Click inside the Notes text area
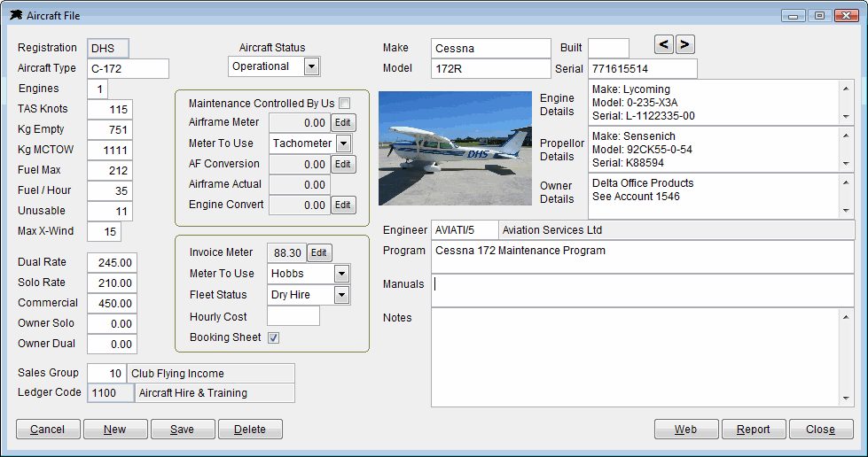Screen dimensions: 868x457 [636, 358]
